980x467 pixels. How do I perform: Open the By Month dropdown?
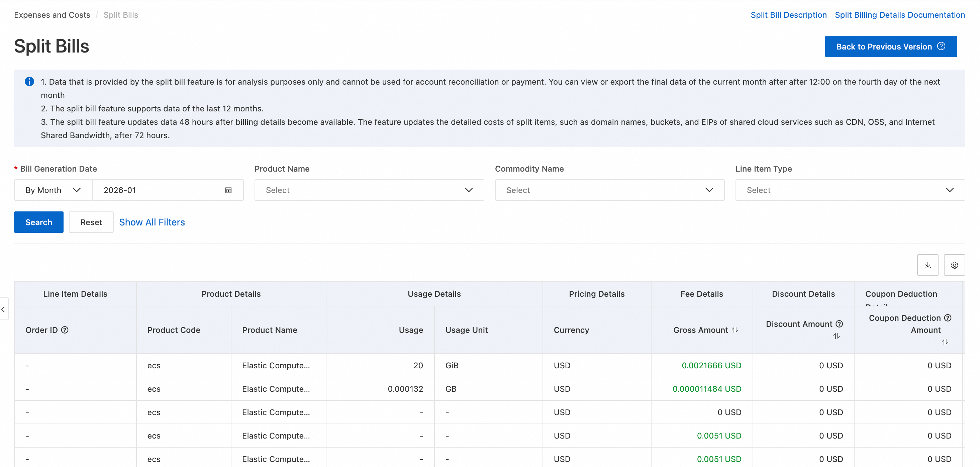click(x=53, y=190)
